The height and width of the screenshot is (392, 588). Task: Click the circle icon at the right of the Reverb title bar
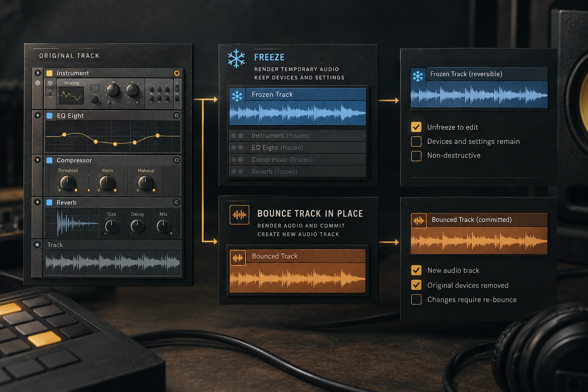(176, 202)
